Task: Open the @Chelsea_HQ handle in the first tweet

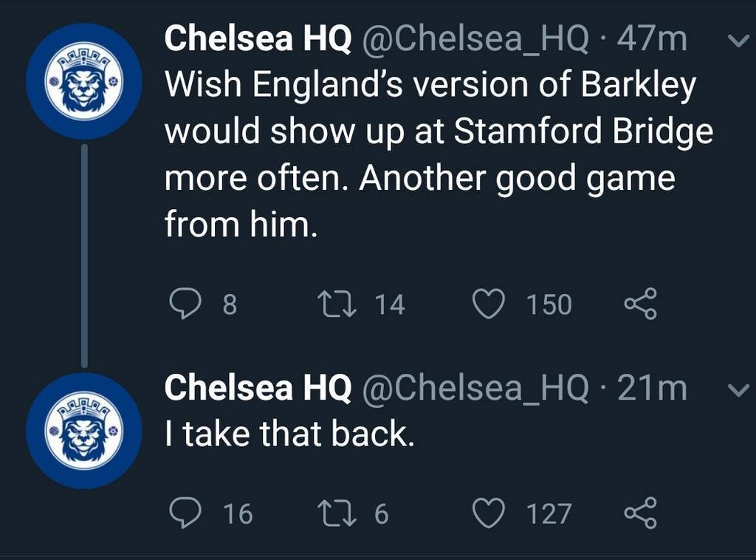Action: point(475,40)
